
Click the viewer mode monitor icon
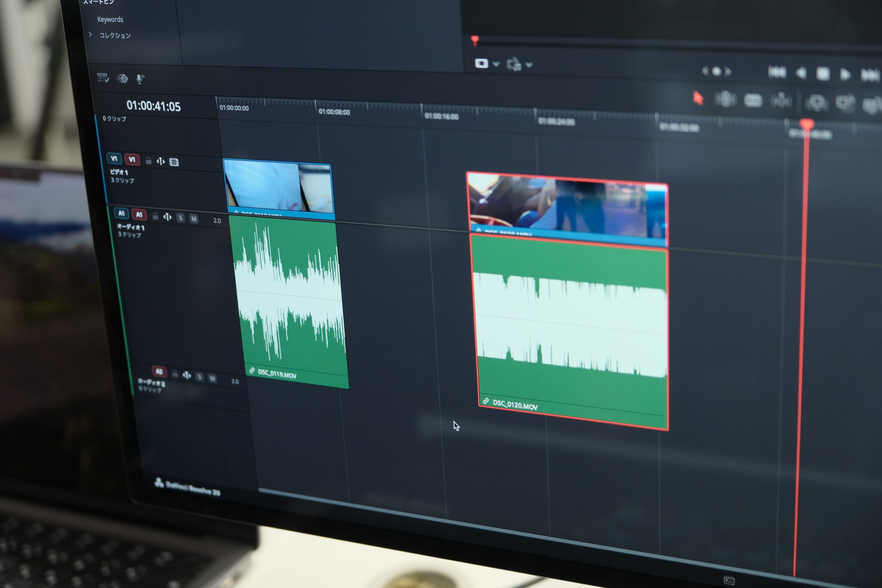pyautogui.click(x=481, y=63)
